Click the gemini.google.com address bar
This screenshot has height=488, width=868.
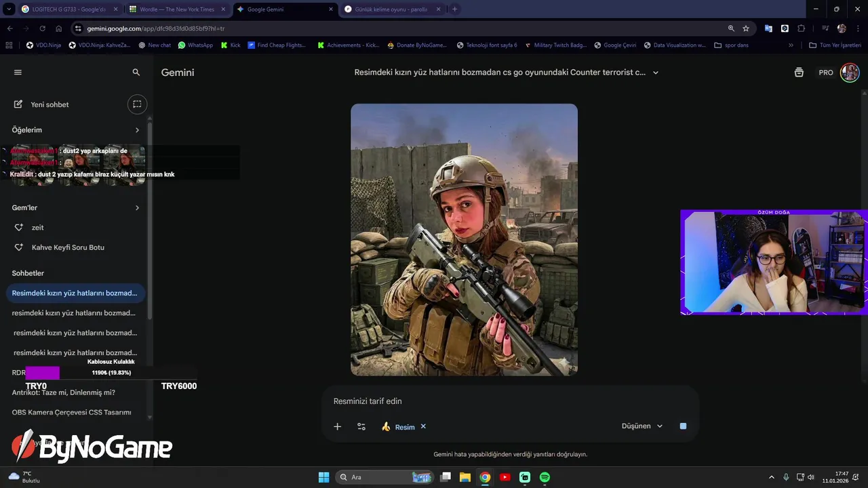400,28
